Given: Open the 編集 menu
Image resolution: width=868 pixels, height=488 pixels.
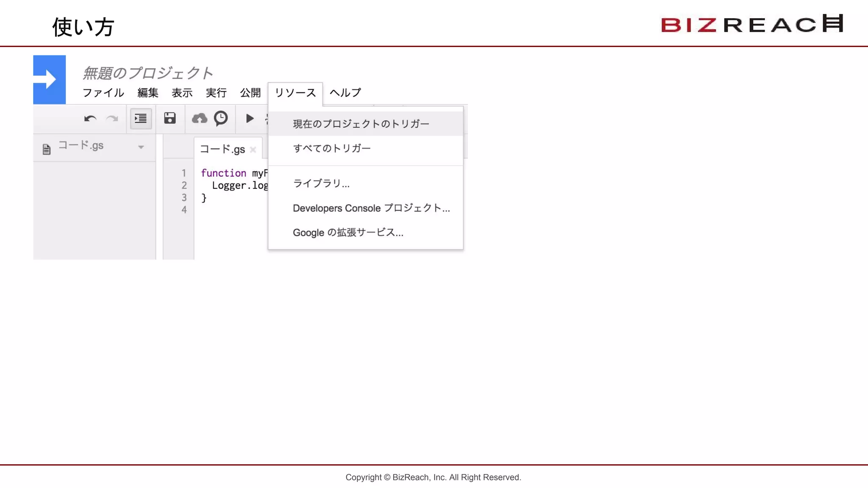Looking at the screenshot, I should click(x=148, y=93).
